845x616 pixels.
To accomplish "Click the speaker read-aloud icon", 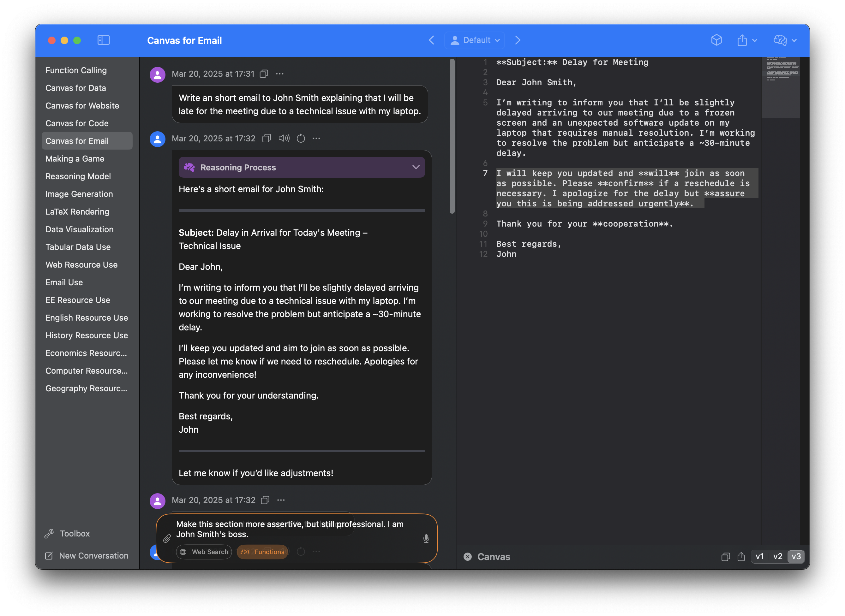I will point(284,138).
